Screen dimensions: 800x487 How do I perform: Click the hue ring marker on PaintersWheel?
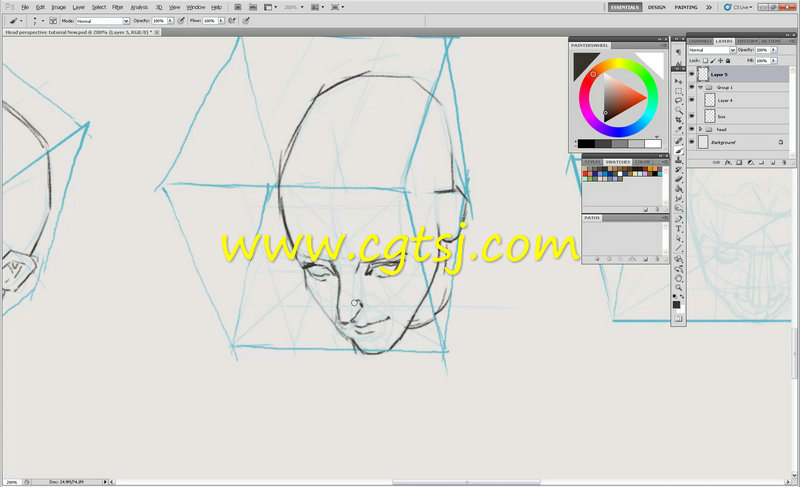click(593, 74)
